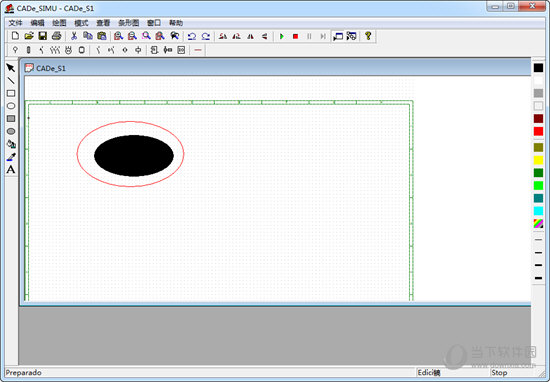The image size is (550, 382).
Task: Click the Cut scissors icon
Action: tap(74, 36)
